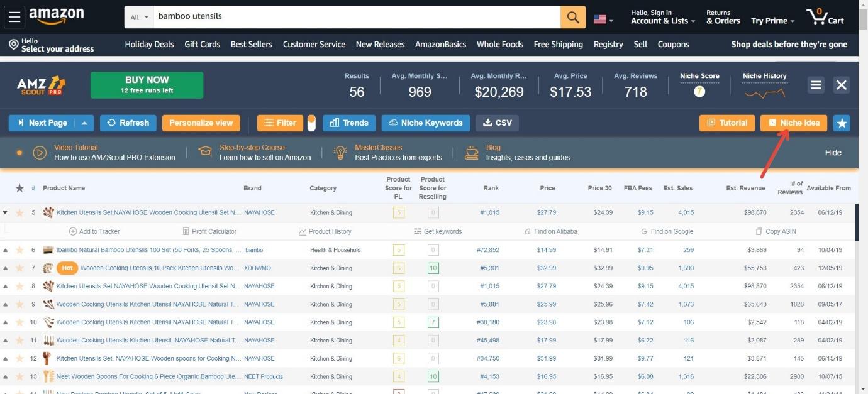Expand row 13 details arrow

(6, 377)
